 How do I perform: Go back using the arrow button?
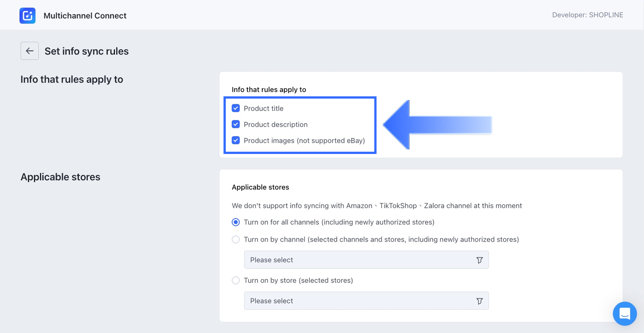click(30, 51)
